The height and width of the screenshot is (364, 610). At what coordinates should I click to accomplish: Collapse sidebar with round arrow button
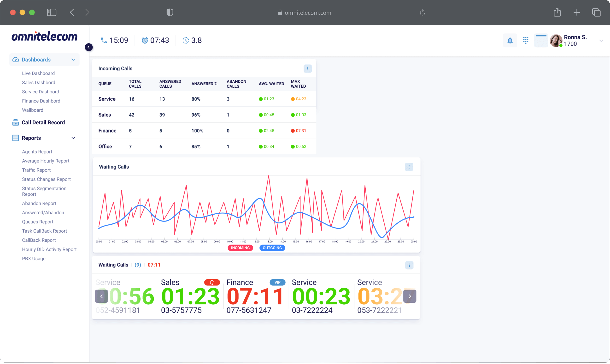[x=89, y=47]
